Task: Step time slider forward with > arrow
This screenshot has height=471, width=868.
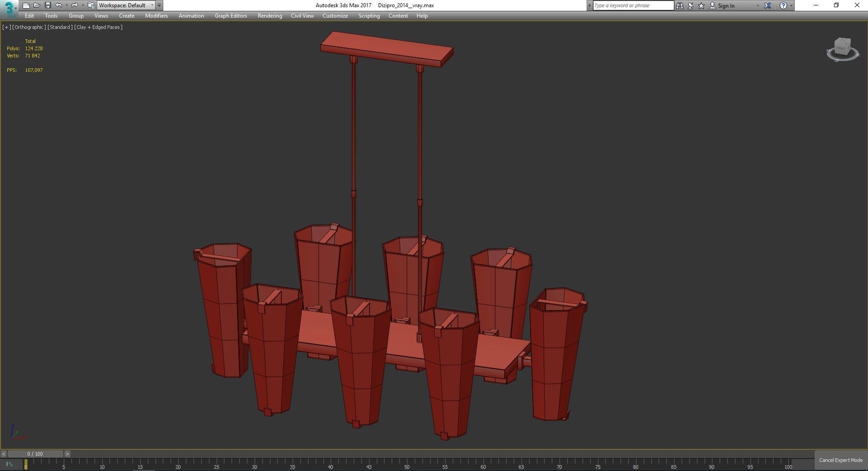Action: pyautogui.click(x=67, y=454)
